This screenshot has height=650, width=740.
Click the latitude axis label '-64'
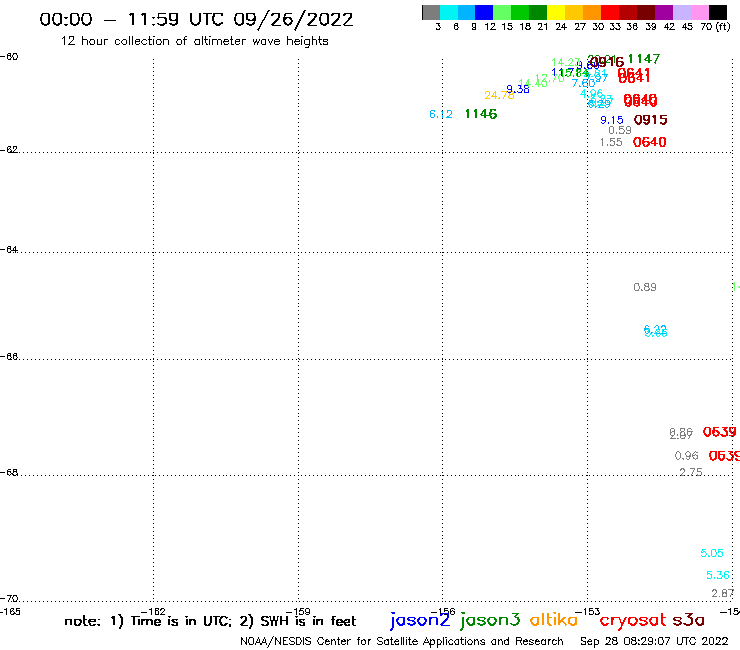(x=9, y=250)
